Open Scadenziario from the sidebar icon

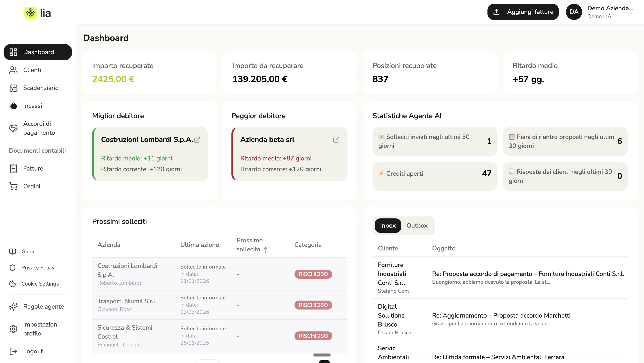coord(13,88)
